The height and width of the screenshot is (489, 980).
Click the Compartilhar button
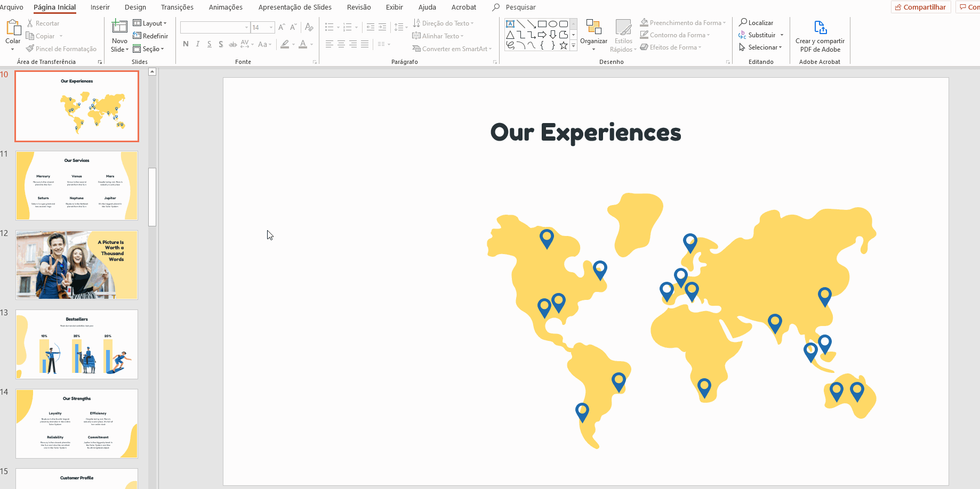921,7
